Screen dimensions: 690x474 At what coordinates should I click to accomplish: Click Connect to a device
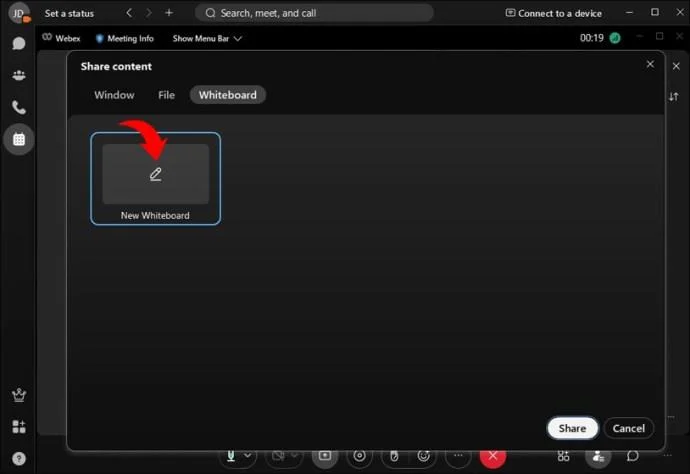pyautogui.click(x=554, y=13)
